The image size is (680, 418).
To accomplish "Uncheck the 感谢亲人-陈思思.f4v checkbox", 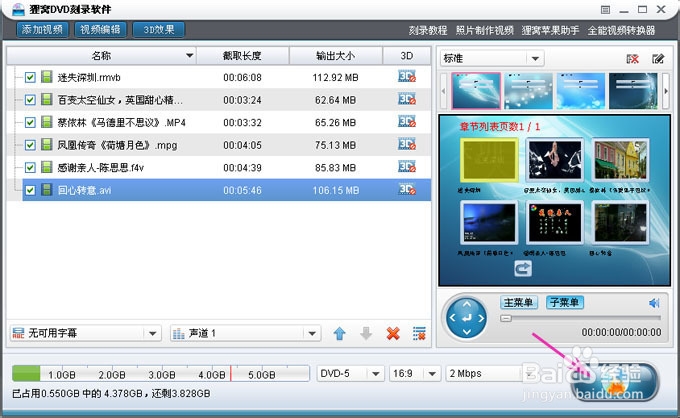I will click(30, 168).
